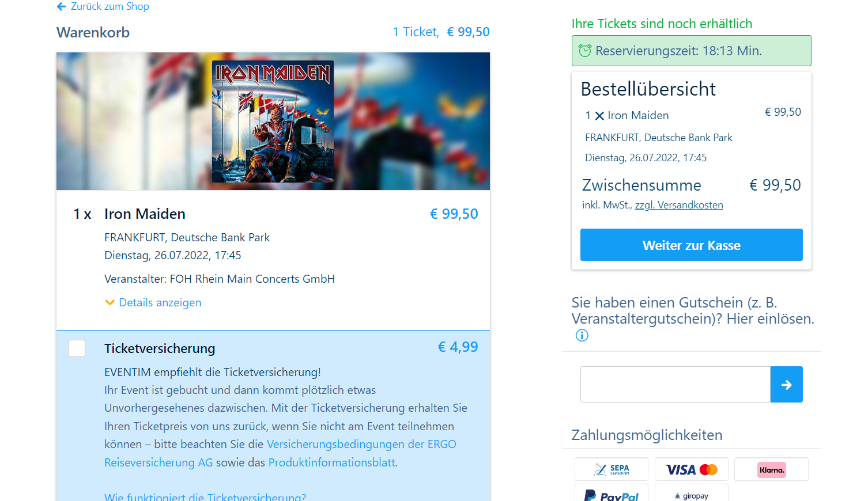Proceed with Weiter zur Kasse button

point(692,245)
